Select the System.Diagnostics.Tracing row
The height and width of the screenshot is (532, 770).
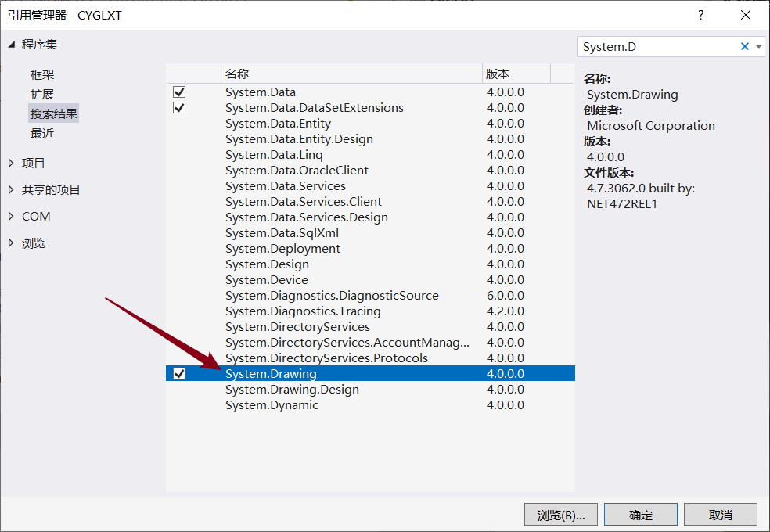pos(370,311)
